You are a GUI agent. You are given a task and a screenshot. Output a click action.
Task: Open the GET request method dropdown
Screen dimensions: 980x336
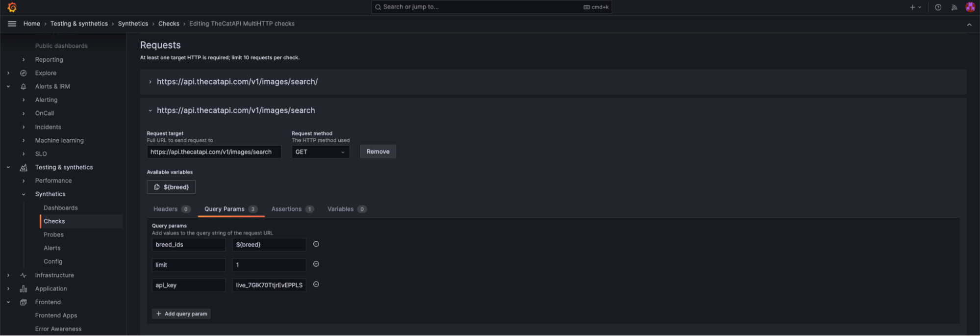pos(321,152)
